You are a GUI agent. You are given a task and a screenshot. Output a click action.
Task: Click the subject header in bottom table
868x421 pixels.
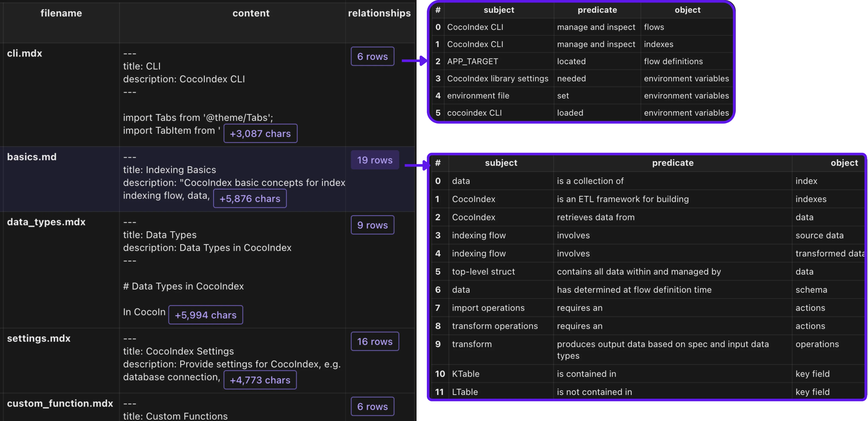(x=501, y=163)
